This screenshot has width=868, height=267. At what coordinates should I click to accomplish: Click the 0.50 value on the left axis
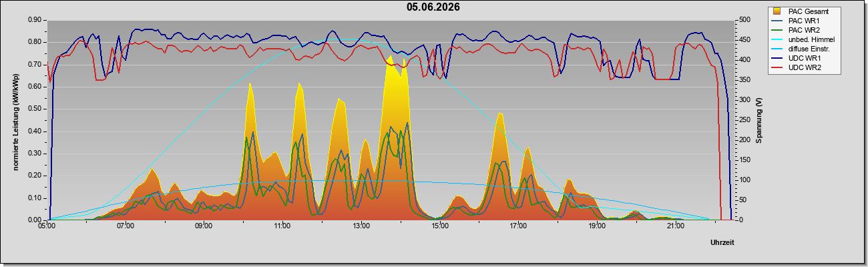point(36,109)
